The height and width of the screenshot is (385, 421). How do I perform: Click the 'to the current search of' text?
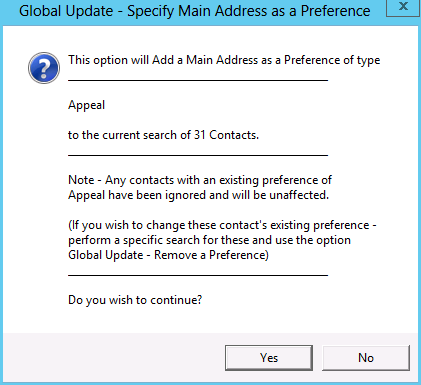tap(129, 135)
